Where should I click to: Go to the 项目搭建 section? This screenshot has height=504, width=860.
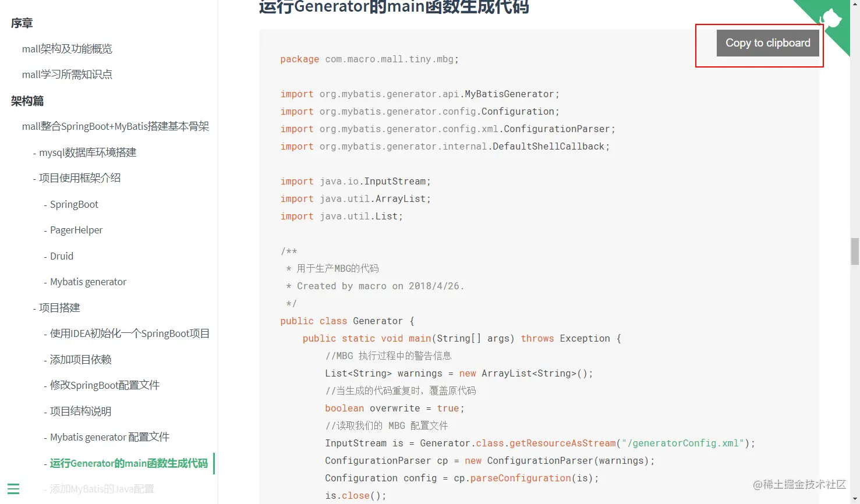[x=59, y=308]
